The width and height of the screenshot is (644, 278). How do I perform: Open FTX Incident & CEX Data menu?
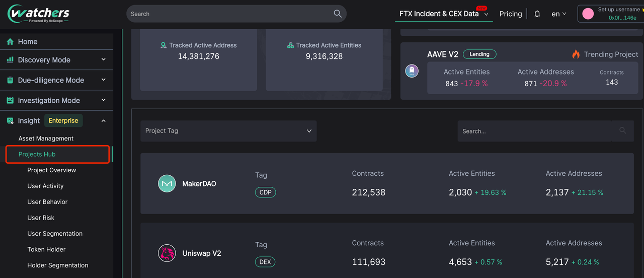443,14
